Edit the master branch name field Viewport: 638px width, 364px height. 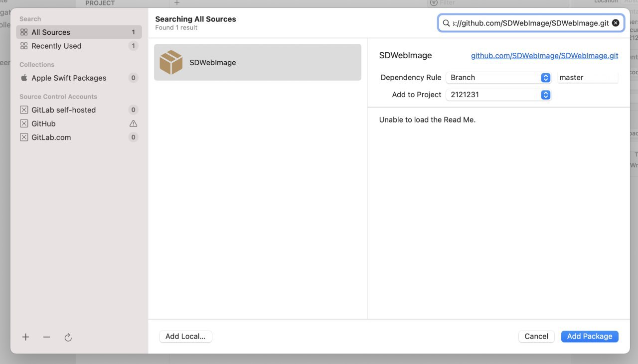click(588, 78)
